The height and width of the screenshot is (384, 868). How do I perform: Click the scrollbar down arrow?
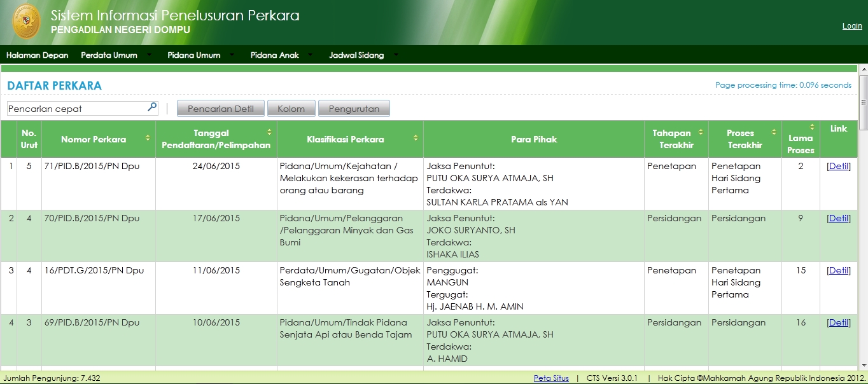click(864, 365)
